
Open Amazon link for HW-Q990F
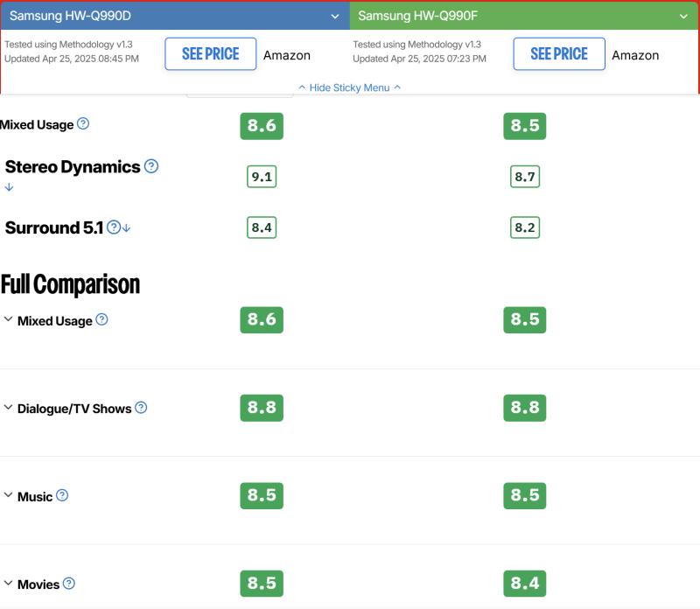pos(635,55)
